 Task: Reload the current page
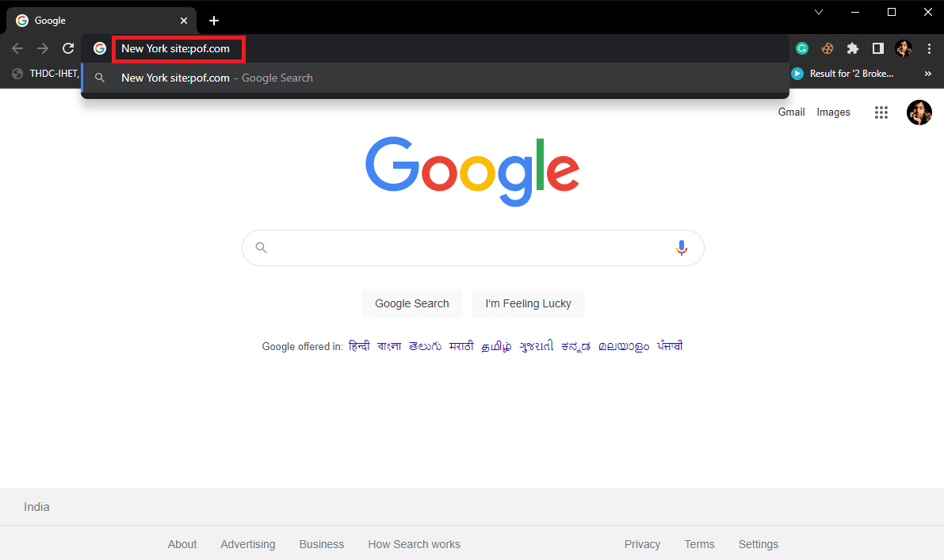(x=68, y=49)
